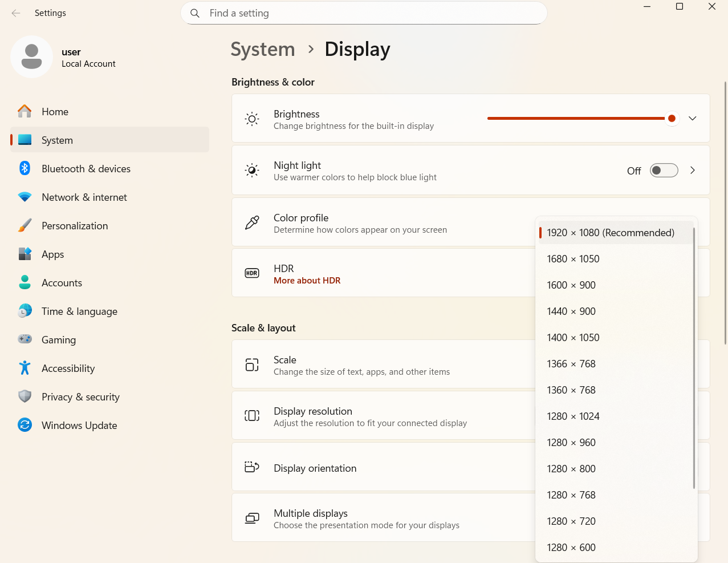Click the Bluetooth & devices icon

tap(25, 168)
